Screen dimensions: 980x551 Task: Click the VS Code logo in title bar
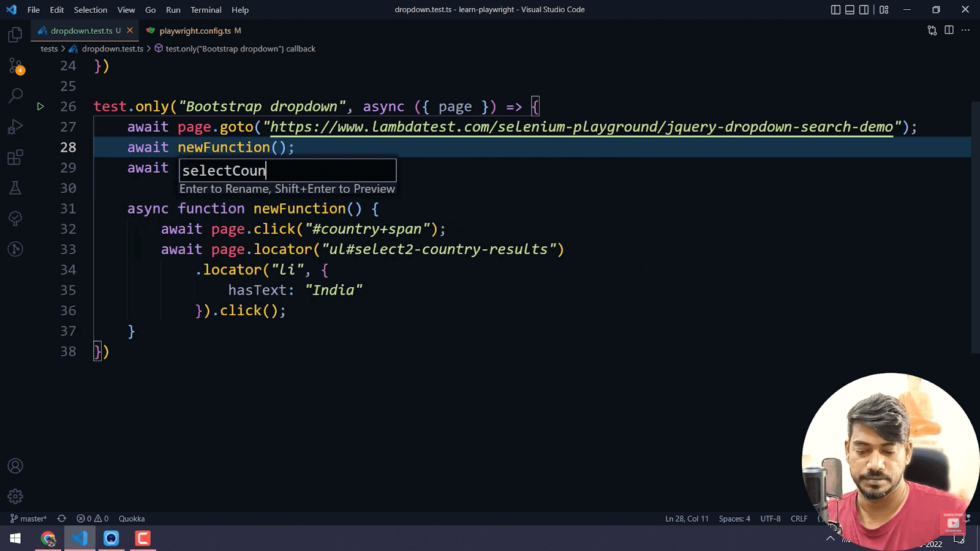[x=11, y=10]
